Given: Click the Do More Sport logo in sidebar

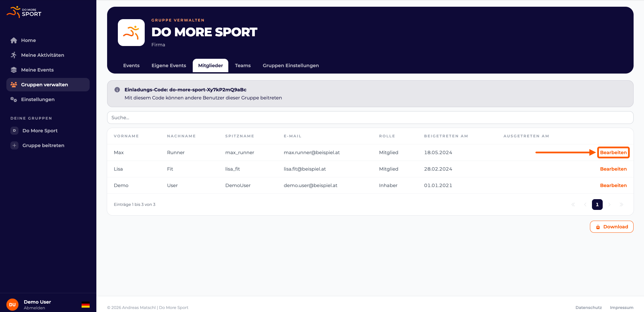Looking at the screenshot, I should click(24, 12).
